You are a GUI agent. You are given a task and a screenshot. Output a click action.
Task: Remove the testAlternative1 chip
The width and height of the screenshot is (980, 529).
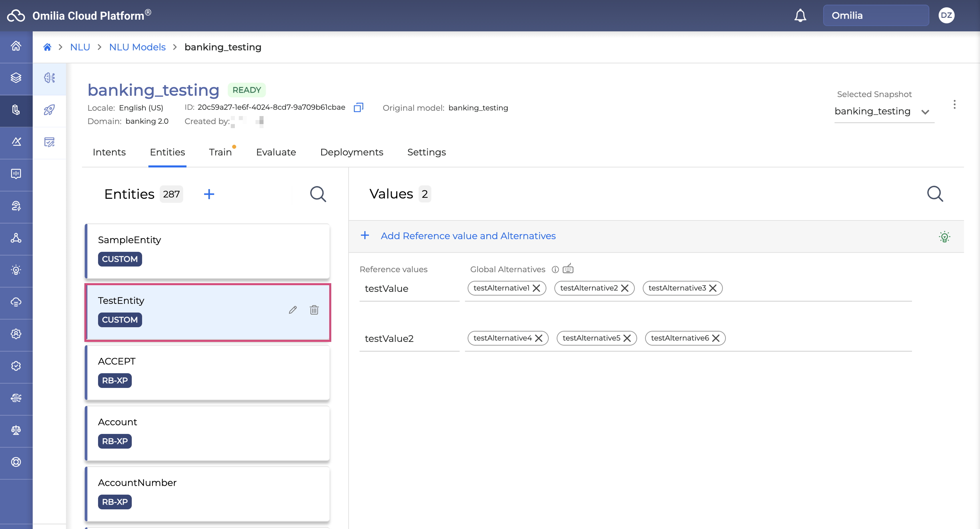[536, 288]
